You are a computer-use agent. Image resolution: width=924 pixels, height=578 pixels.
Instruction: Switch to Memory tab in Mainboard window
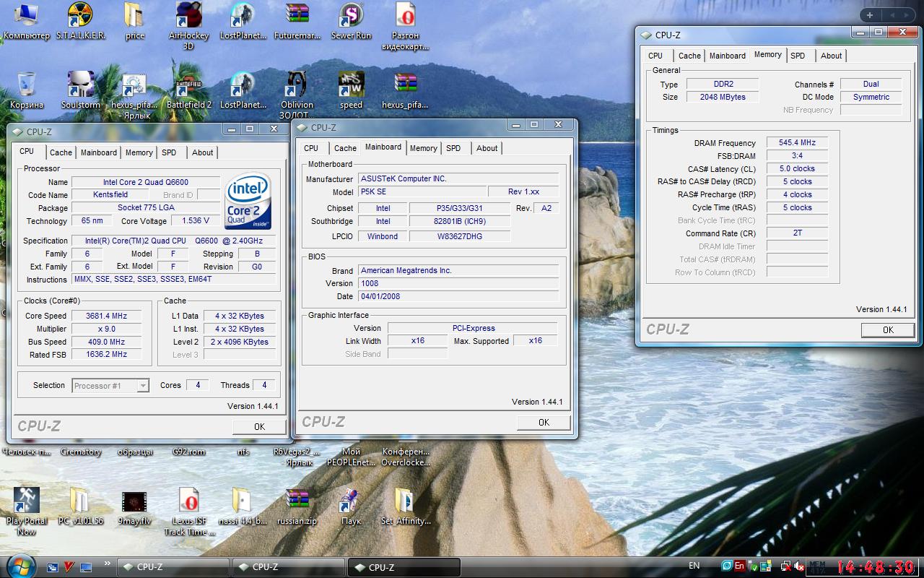click(424, 148)
